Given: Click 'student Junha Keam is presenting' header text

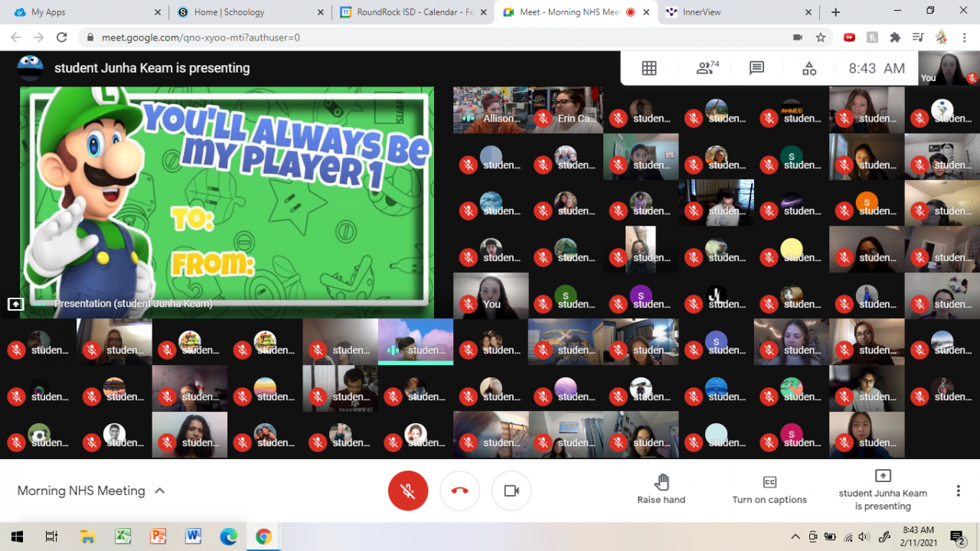Looking at the screenshot, I should click(x=152, y=68).
